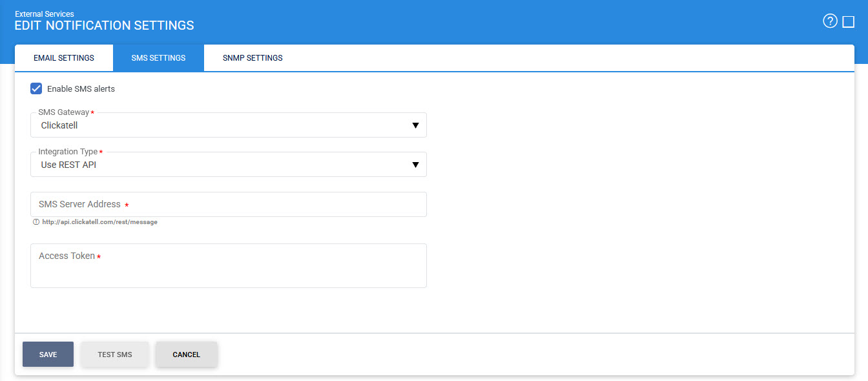
Task: Open the SMS Gateway dropdown arrow
Action: click(416, 125)
